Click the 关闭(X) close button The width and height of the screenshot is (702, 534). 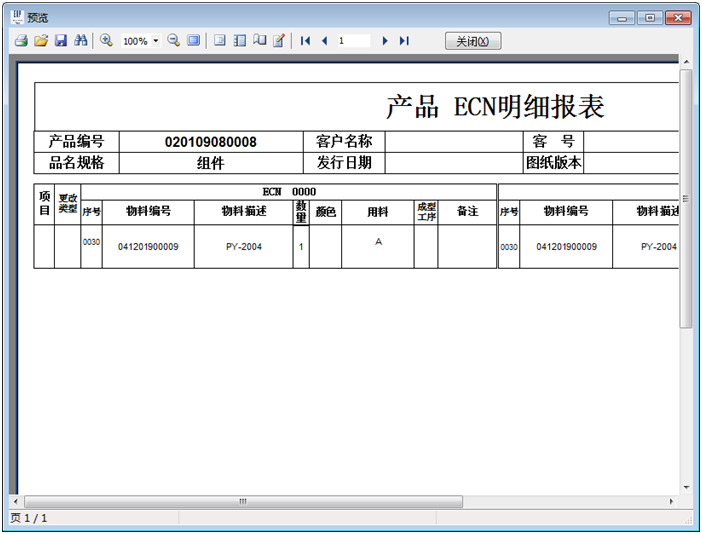coord(473,41)
